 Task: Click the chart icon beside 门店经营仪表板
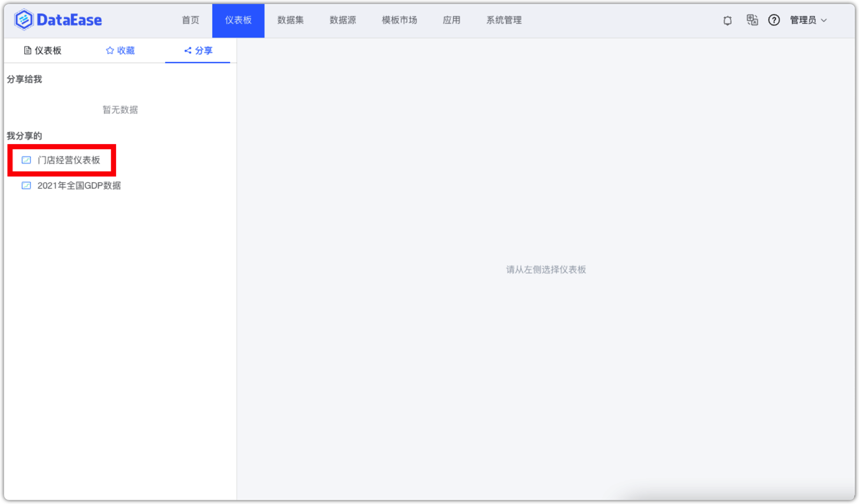(x=26, y=161)
